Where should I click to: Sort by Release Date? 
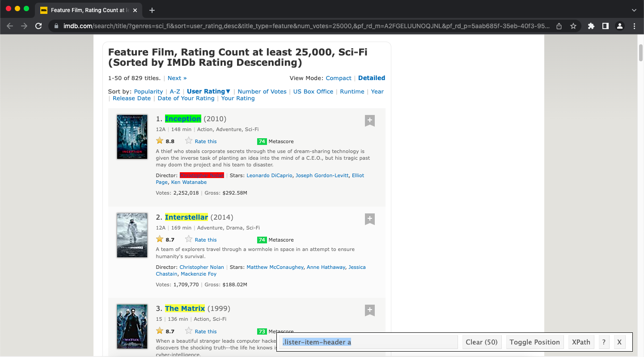(x=131, y=98)
